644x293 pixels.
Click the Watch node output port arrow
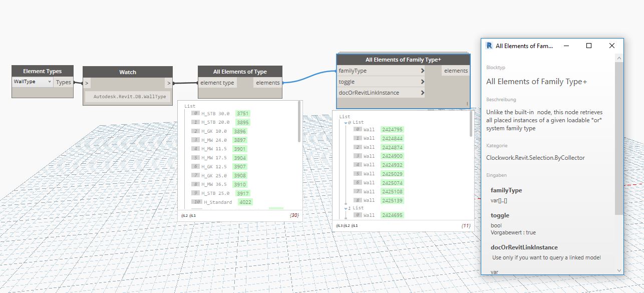tap(169, 83)
